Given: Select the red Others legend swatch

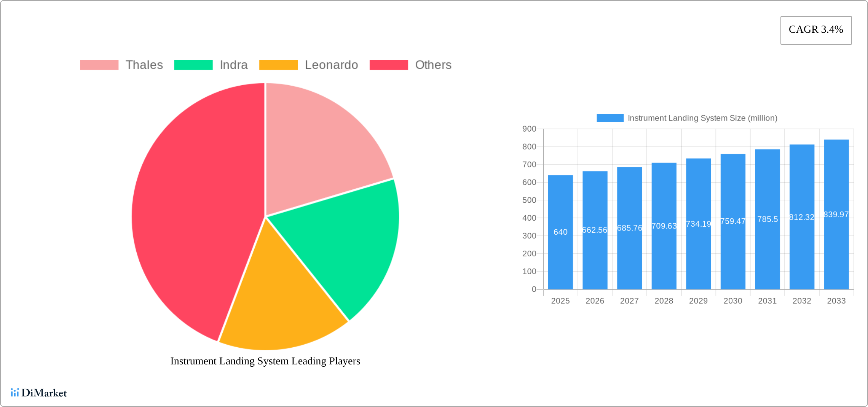Looking at the screenshot, I should pyautogui.click(x=389, y=65).
